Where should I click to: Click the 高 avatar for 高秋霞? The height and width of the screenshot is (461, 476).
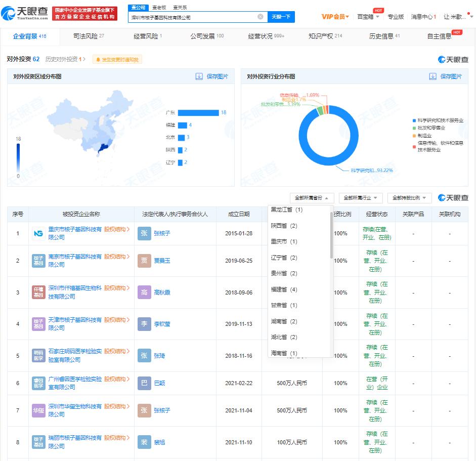(x=144, y=292)
